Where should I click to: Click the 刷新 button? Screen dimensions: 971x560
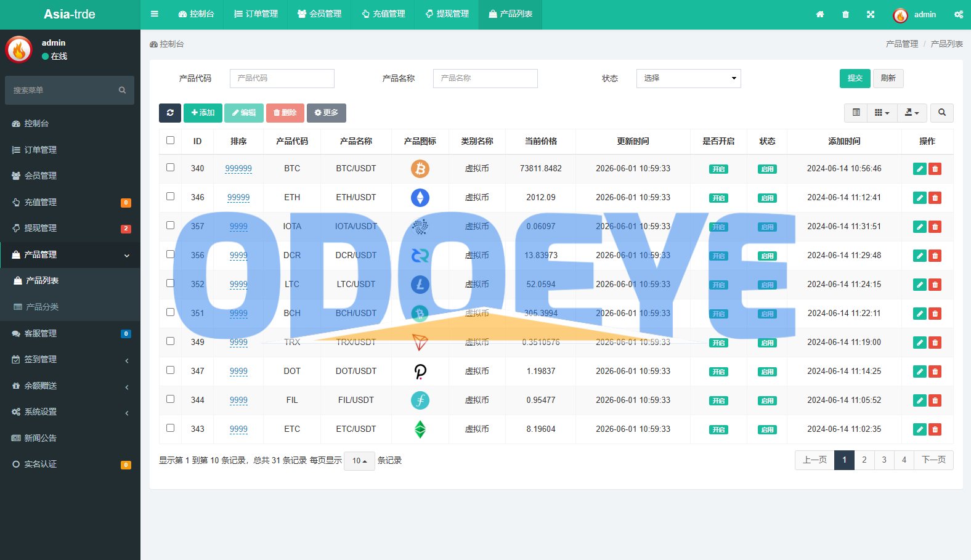pos(888,78)
